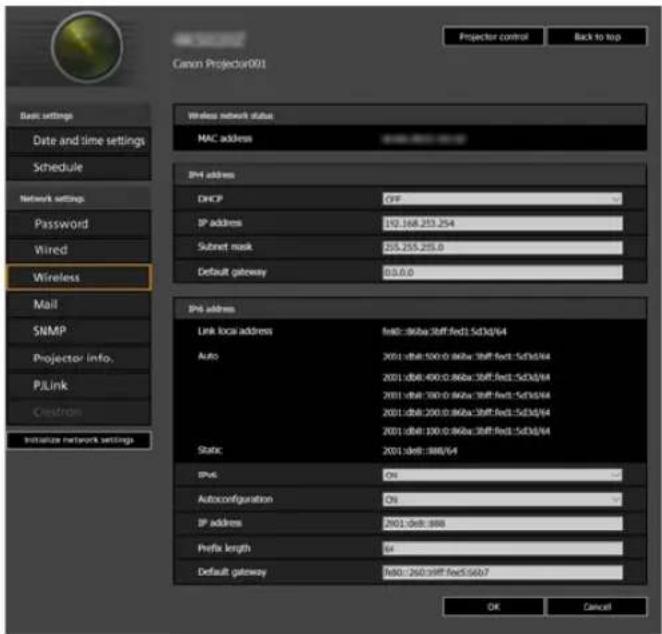Select the Wireless settings page
The height and width of the screenshot is (634, 662).
coord(79,277)
